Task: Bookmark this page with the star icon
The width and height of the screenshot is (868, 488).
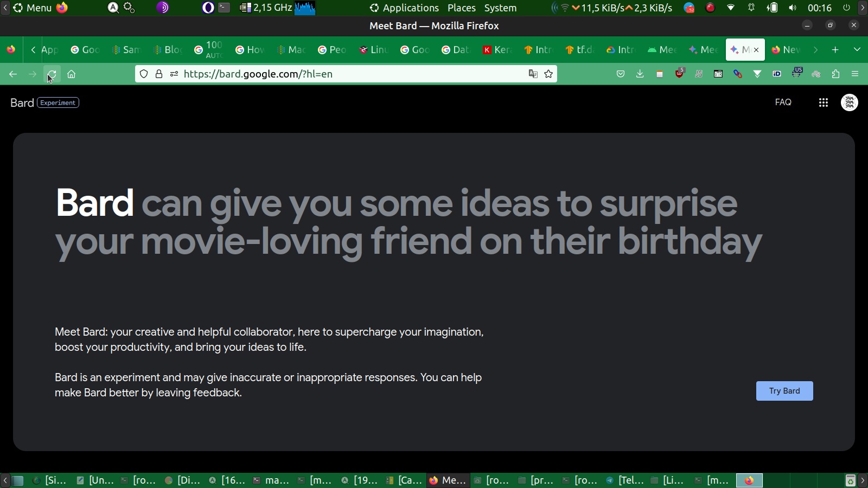Action: click(x=548, y=74)
